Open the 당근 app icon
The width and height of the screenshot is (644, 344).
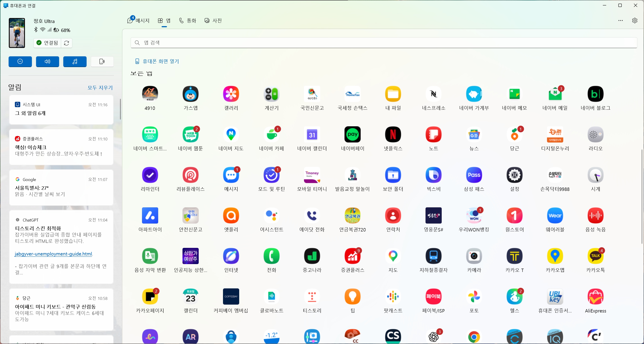click(x=514, y=135)
